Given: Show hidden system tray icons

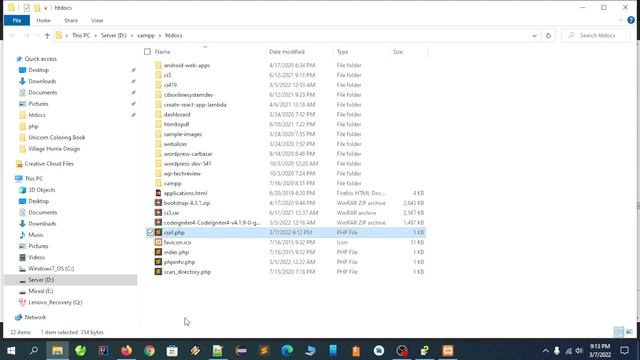Looking at the screenshot, I should tap(545, 351).
